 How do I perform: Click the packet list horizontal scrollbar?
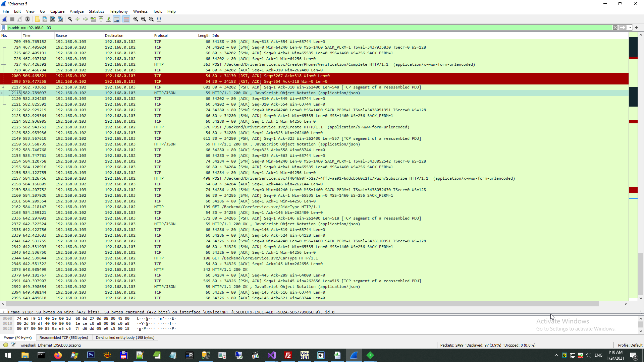[302, 304]
